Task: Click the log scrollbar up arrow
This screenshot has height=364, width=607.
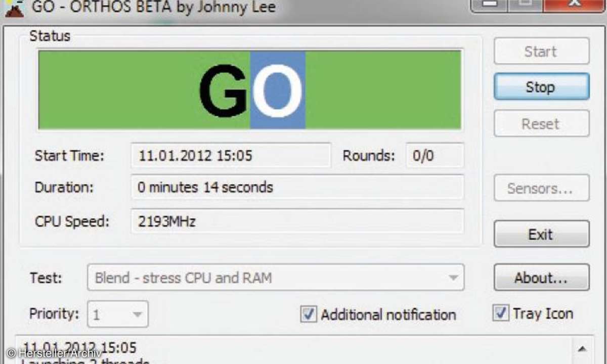Action: click(x=582, y=349)
